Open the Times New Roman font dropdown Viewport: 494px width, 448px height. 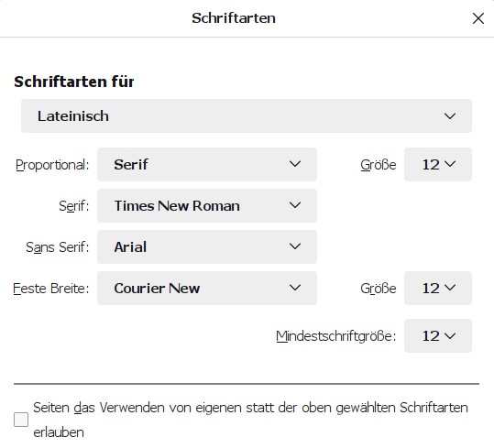207,205
